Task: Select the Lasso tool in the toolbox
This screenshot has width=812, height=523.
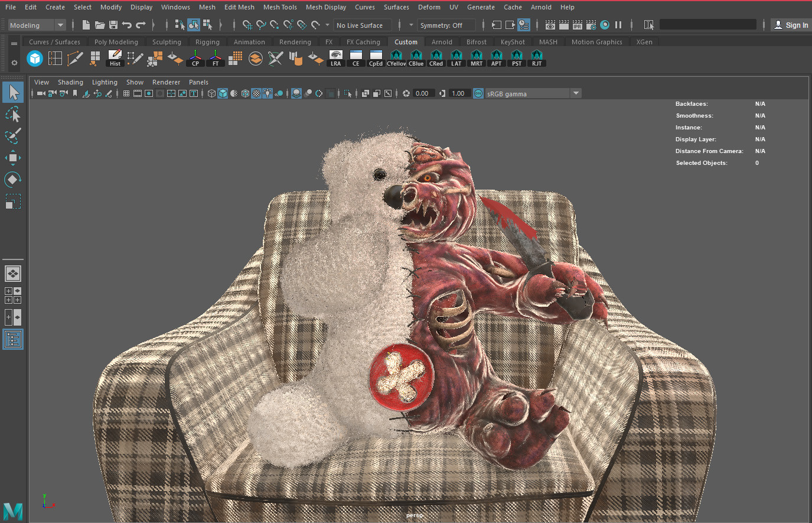Action: pos(12,114)
